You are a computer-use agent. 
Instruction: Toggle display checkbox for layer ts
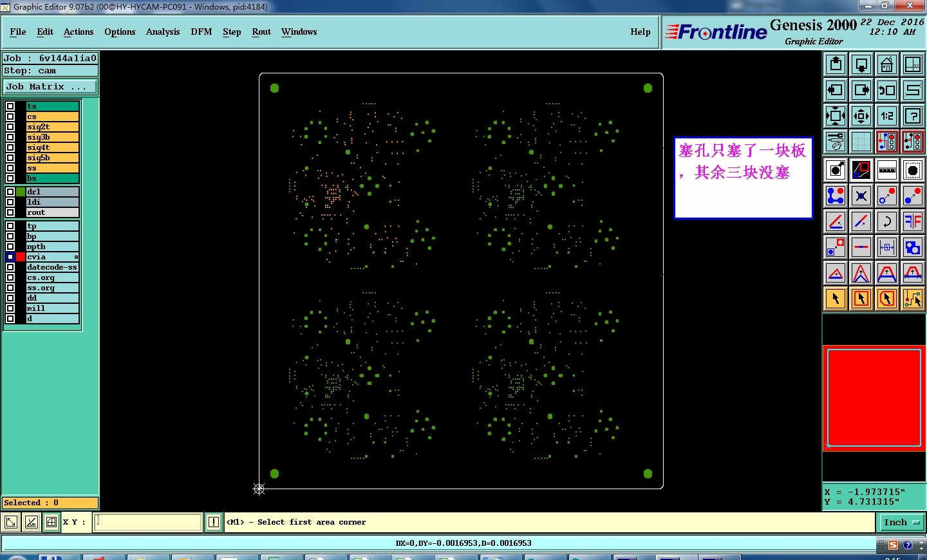(10, 106)
